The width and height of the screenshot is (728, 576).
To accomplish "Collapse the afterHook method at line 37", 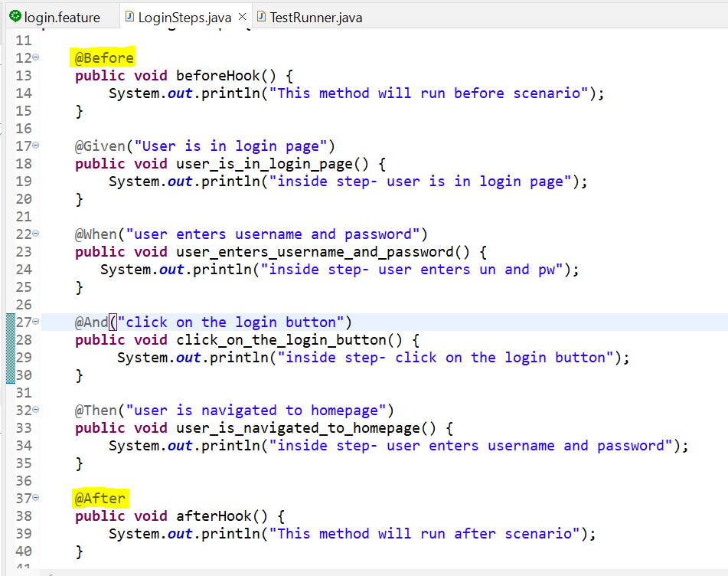I will (x=36, y=498).
